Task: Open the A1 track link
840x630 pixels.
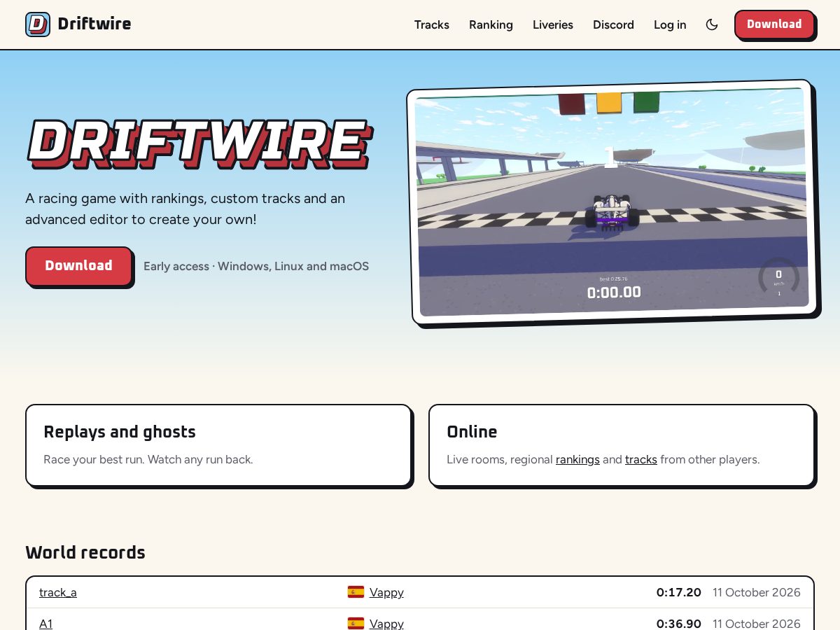Action: (45, 623)
